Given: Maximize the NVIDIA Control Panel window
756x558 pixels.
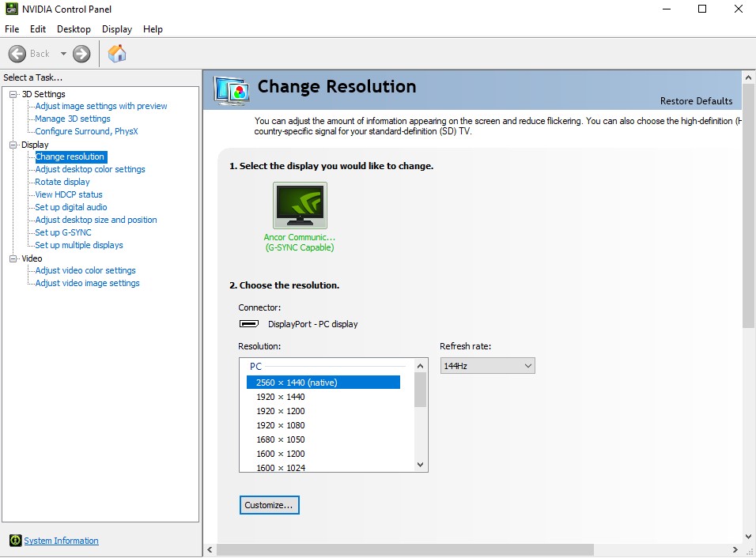Looking at the screenshot, I should pos(702,9).
